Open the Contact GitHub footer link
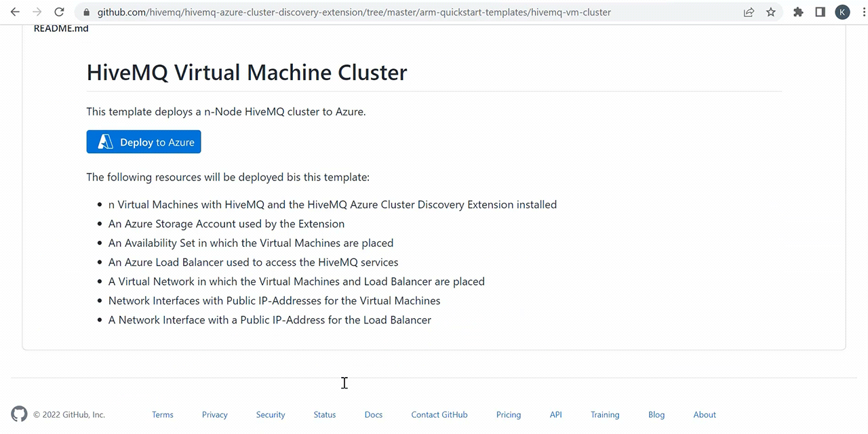 [x=439, y=414]
